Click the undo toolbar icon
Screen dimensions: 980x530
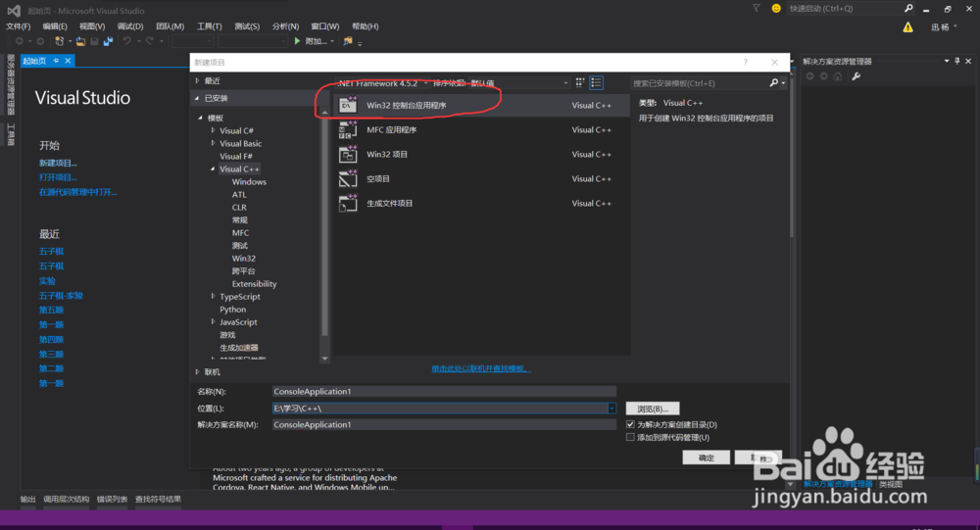(126, 41)
